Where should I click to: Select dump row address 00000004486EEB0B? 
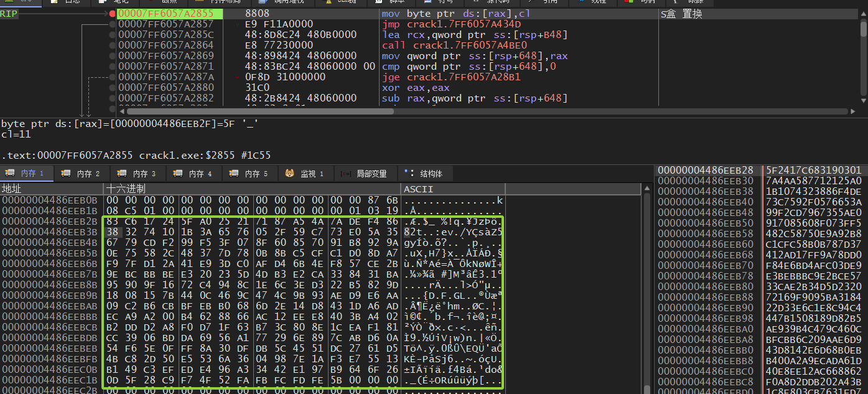pos(50,200)
